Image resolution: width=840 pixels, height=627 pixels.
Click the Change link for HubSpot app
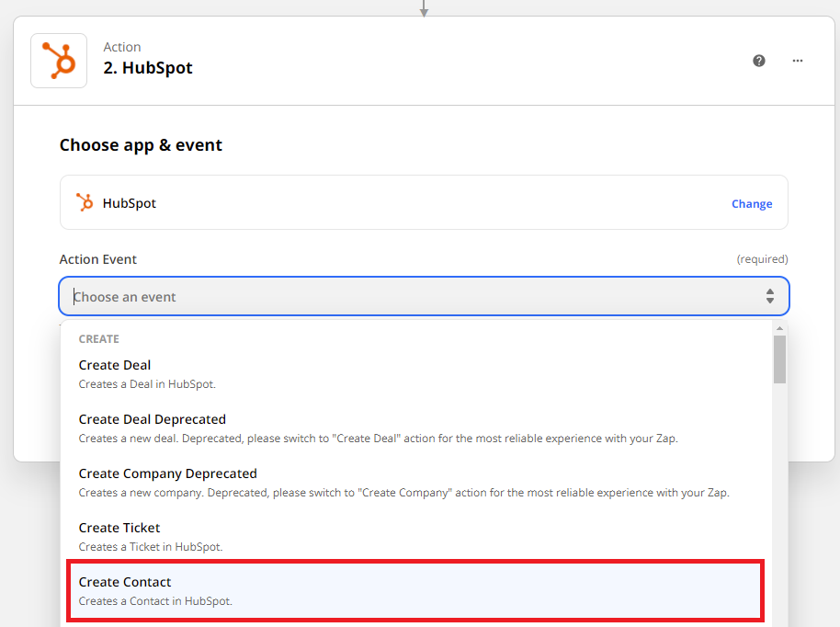pyautogui.click(x=752, y=204)
